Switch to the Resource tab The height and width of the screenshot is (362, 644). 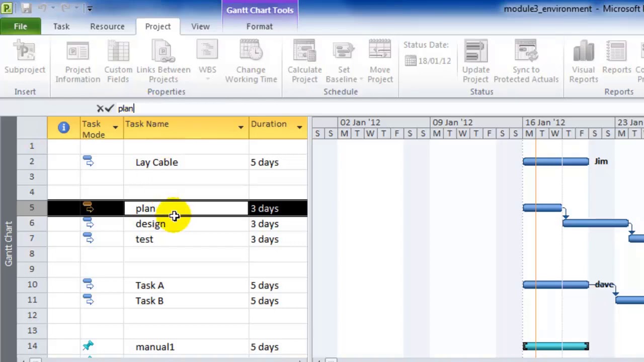107,27
